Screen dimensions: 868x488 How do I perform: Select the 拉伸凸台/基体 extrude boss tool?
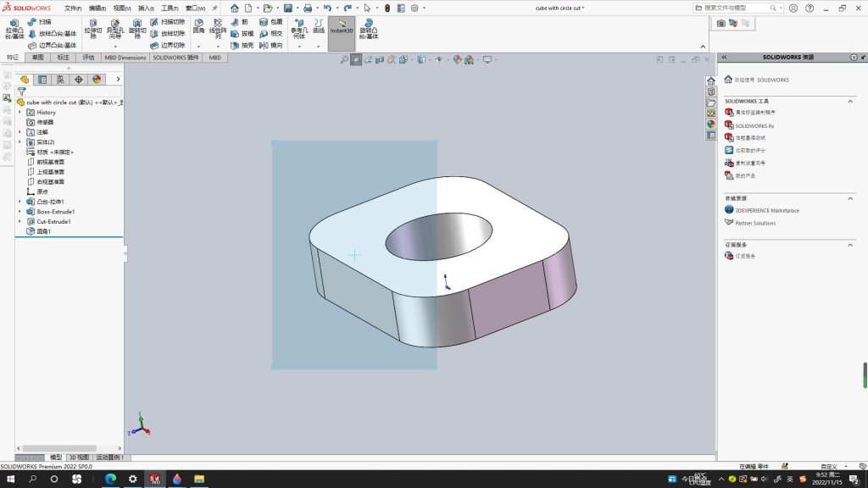click(x=14, y=29)
